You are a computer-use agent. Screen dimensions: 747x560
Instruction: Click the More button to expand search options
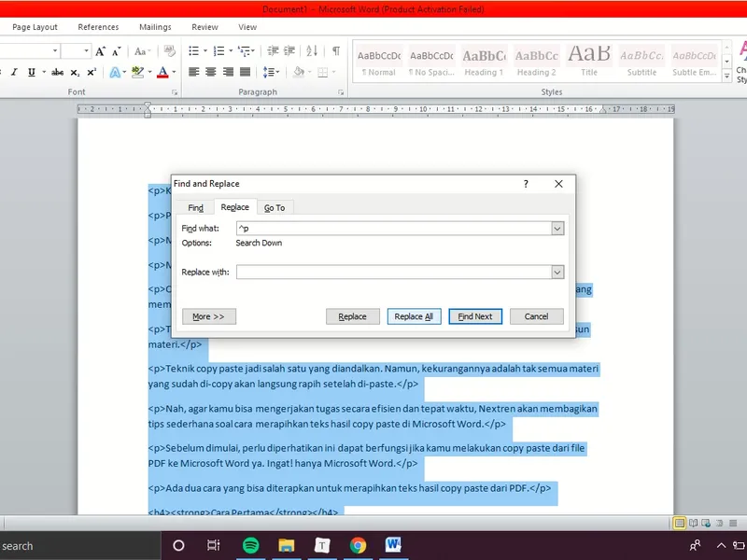tap(207, 316)
